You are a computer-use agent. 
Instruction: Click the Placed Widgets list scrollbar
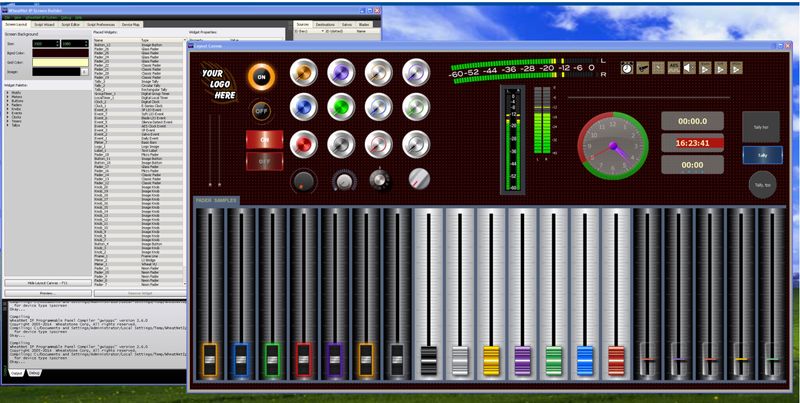(x=185, y=162)
